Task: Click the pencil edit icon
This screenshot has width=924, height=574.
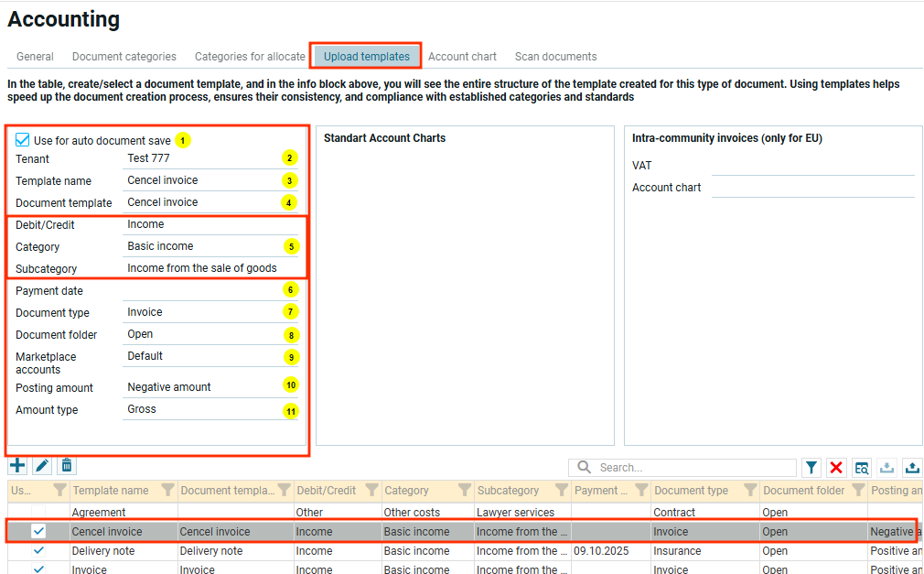Action: pyautogui.click(x=42, y=466)
